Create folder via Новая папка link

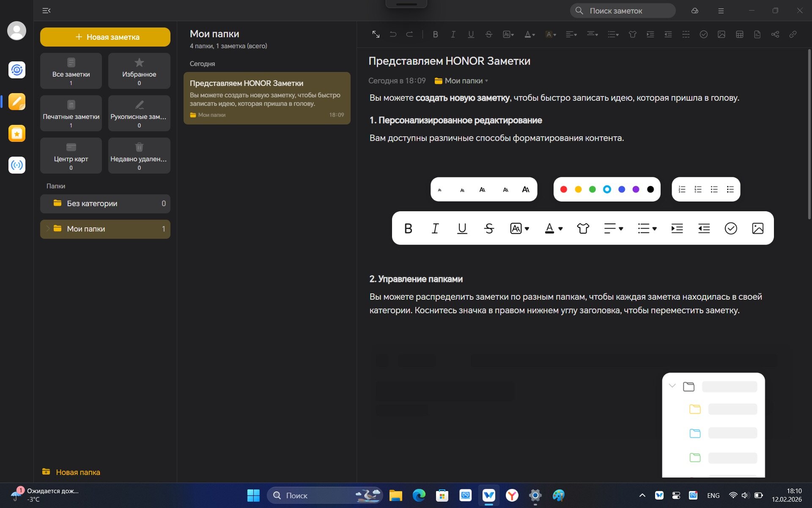point(71,472)
